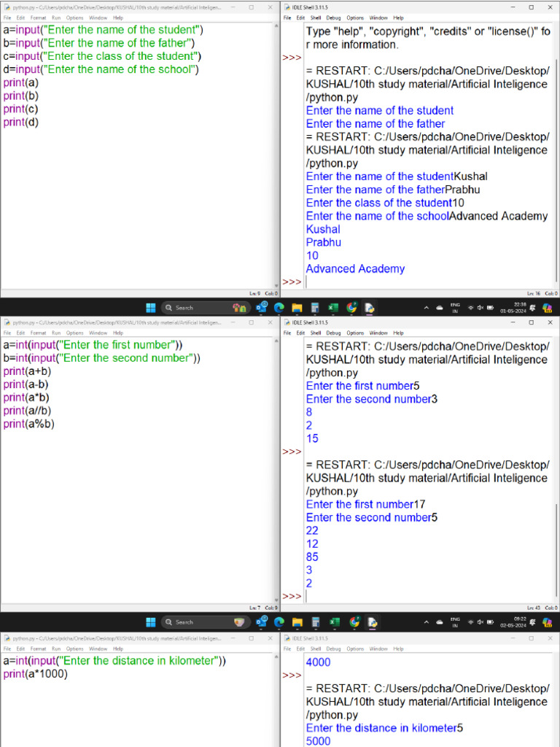Click the Windows Start button beside the 22:38 clock taskbar
This screenshot has width=560, height=747.
151,307
